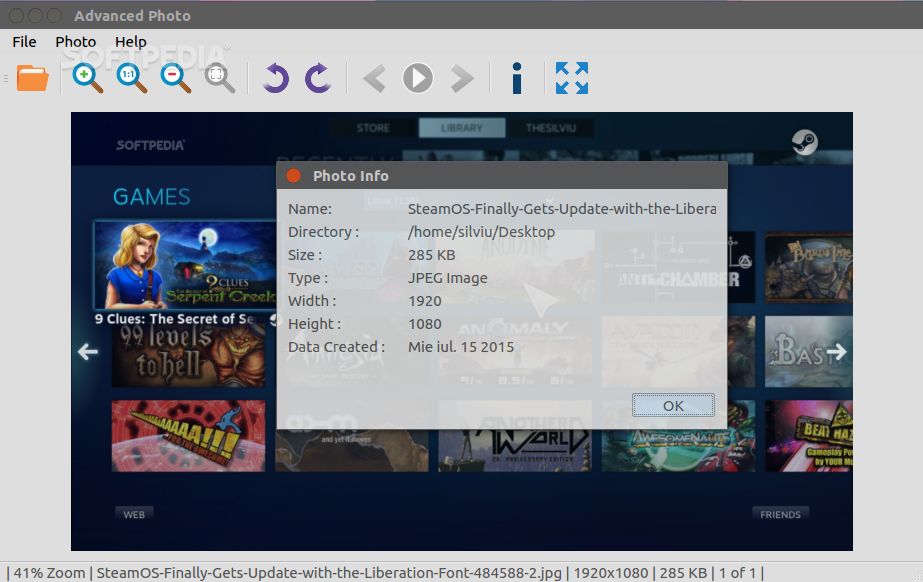
Task: Fit image to window zoom icon
Action: (x=220, y=78)
